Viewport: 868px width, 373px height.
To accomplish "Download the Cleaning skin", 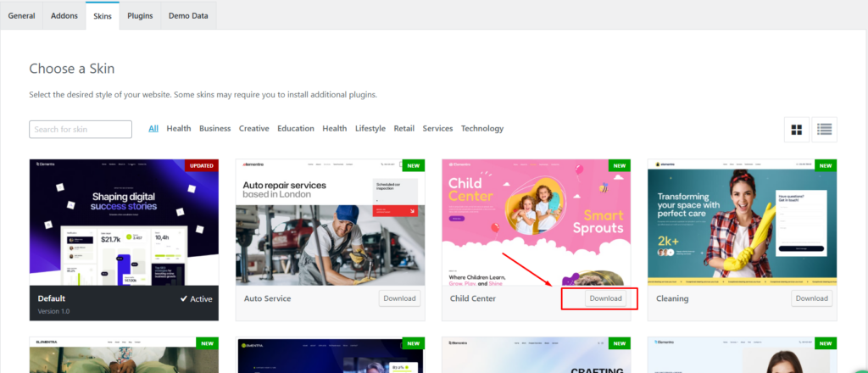I will click(811, 298).
